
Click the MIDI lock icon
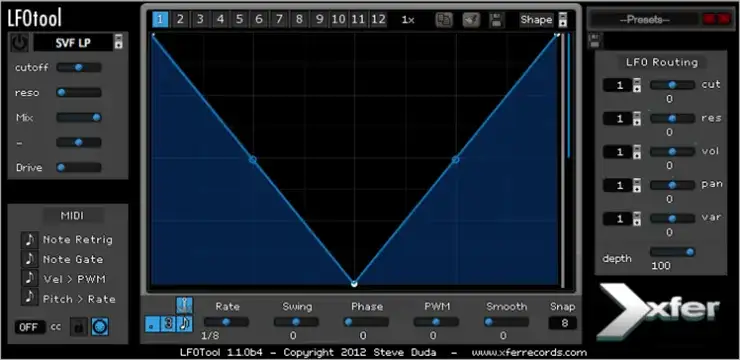[79, 327]
